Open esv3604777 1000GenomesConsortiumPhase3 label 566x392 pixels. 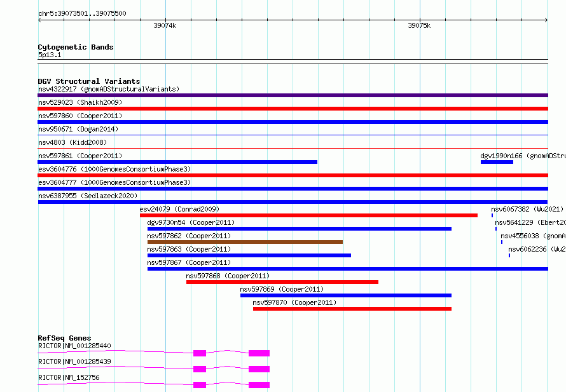tap(114, 182)
